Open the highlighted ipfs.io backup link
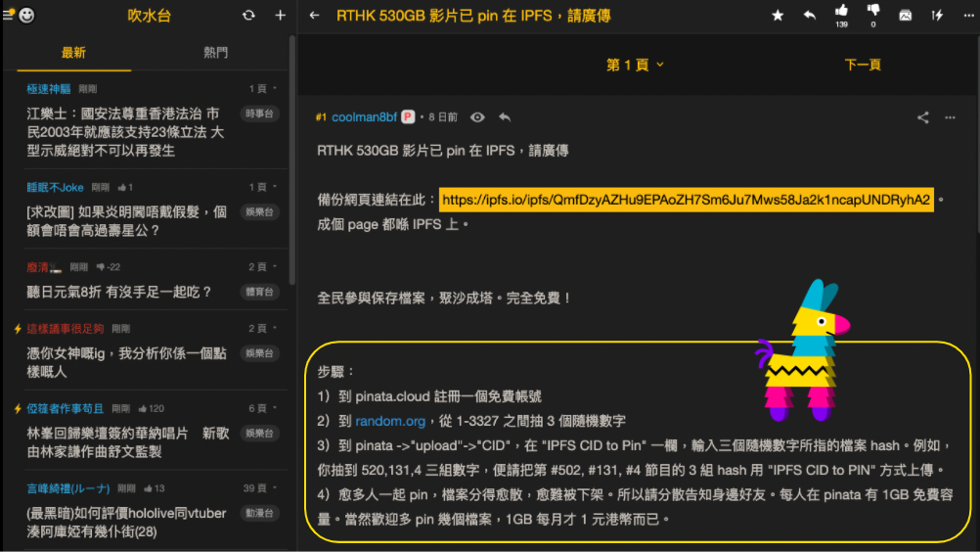 pyautogui.click(x=687, y=200)
